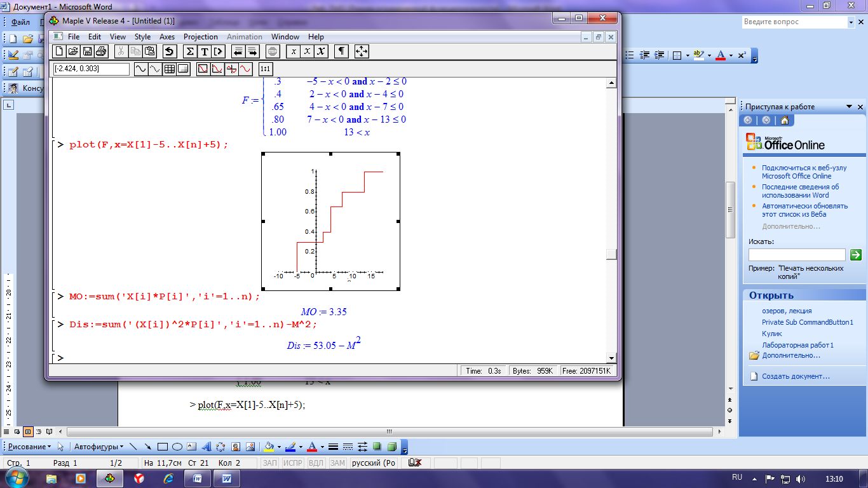The width and height of the screenshot is (868, 488).
Task: Click Maple's New worksheet icon
Action: [x=59, y=51]
